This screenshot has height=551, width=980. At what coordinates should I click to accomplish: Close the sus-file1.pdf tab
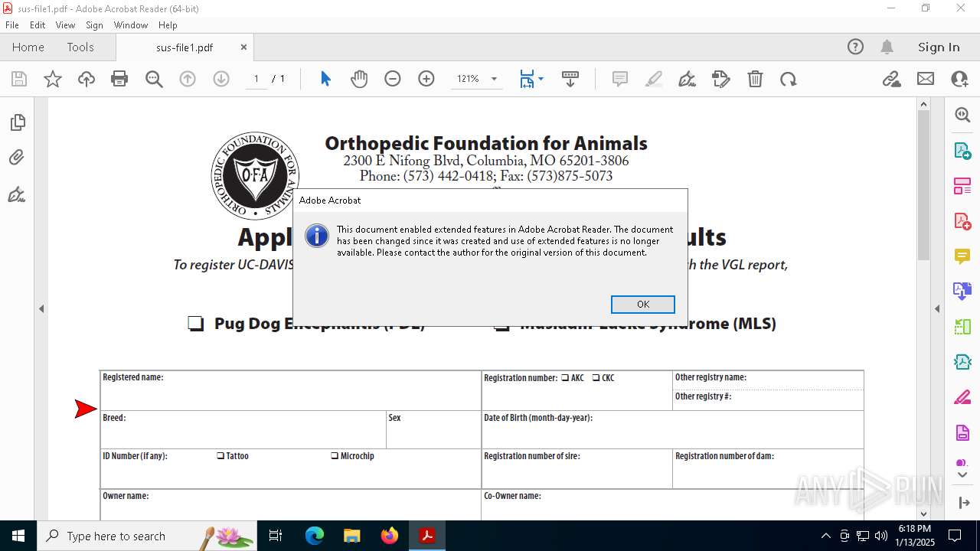pos(243,47)
